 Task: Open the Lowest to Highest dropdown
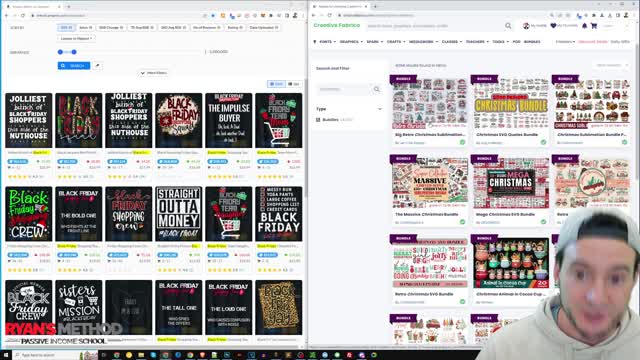click(x=76, y=39)
